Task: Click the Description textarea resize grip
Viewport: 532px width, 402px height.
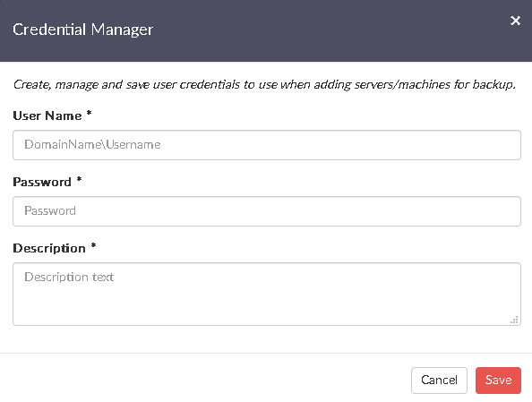Action: point(514,320)
